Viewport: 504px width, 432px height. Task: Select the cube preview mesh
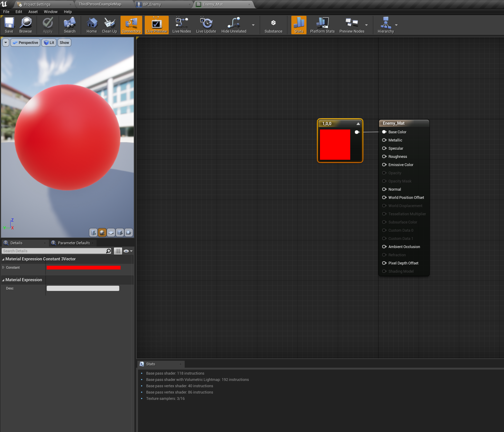tap(120, 233)
